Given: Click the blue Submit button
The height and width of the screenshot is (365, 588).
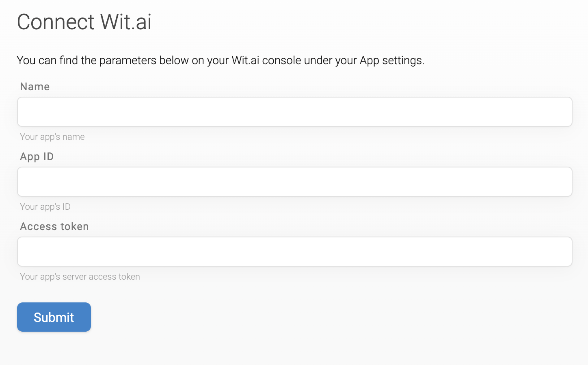Looking at the screenshot, I should click(x=54, y=317).
